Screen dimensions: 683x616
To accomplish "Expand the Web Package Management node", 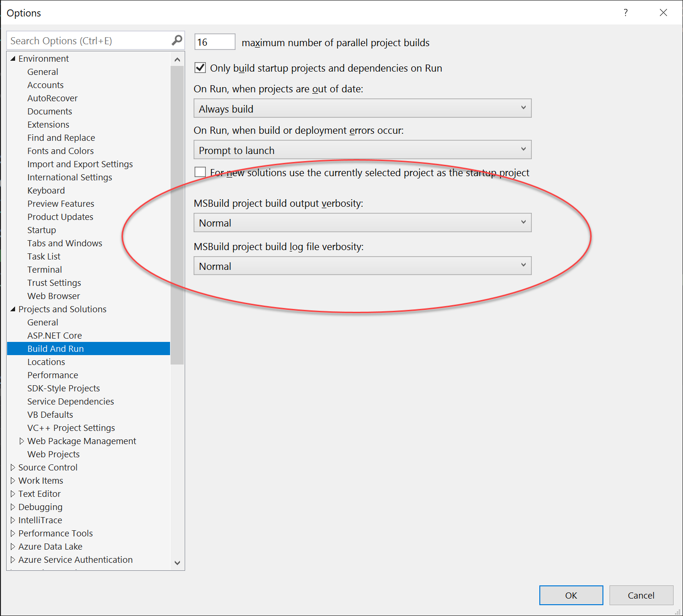I will [x=22, y=441].
